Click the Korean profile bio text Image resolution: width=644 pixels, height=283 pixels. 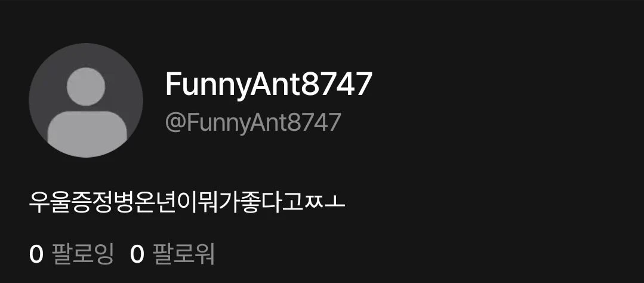tap(187, 202)
